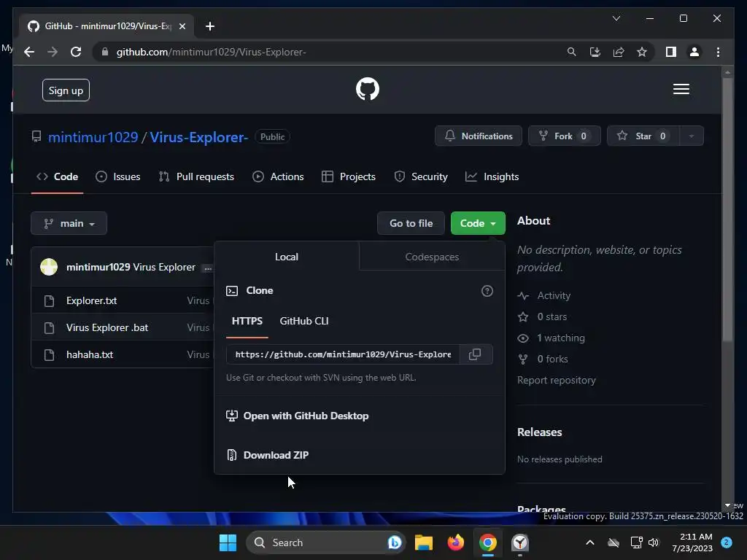Switch to the Local tab
Screen dimensions: 747x560
(286, 257)
